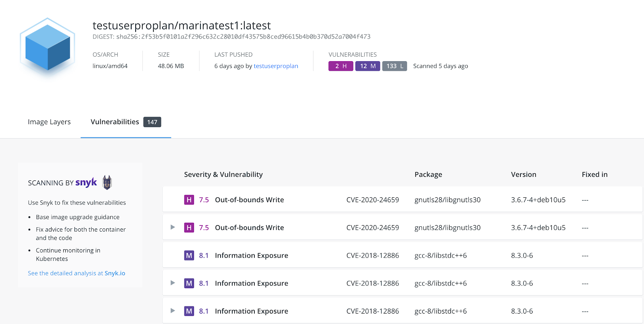
Task: Click the 133 L low severity badge
Action: coord(394,66)
